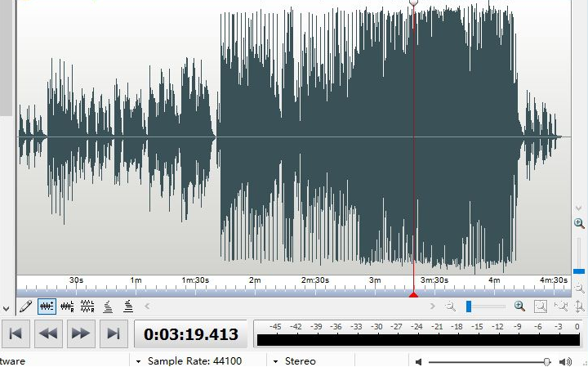588x367 pixels.
Task: Expand the chevron left of the pencil tool
Action: pos(6,309)
